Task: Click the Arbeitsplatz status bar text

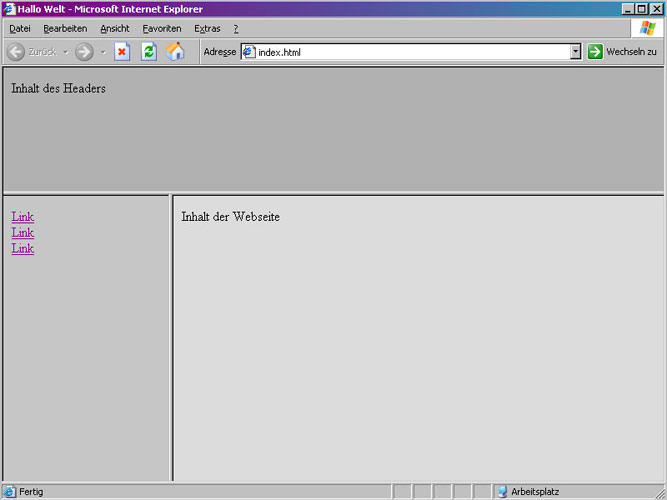Action: [535, 492]
